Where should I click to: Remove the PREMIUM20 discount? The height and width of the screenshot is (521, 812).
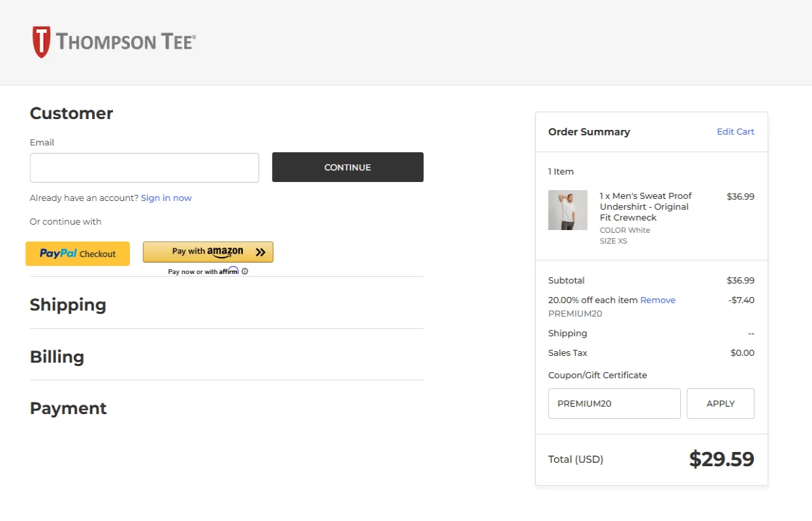pyautogui.click(x=658, y=300)
